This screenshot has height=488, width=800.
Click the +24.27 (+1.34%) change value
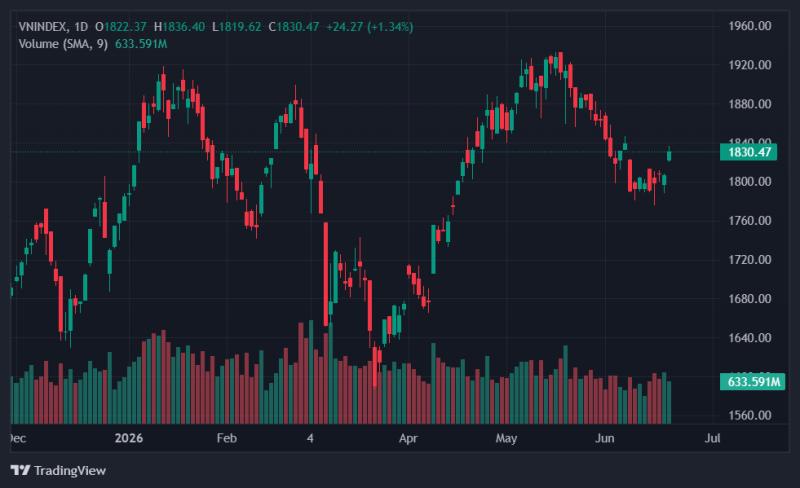point(369,27)
